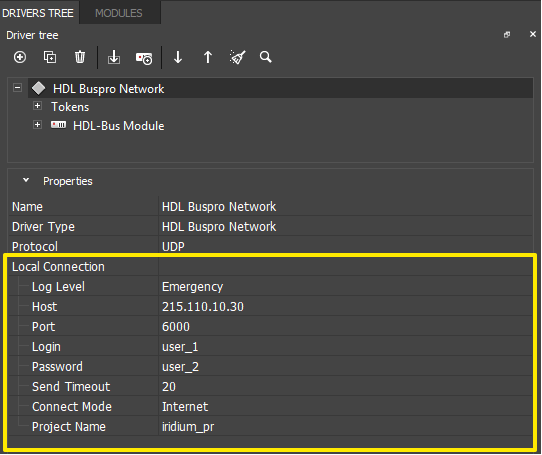
Task: Click the Login value user_1
Action: coord(180,347)
